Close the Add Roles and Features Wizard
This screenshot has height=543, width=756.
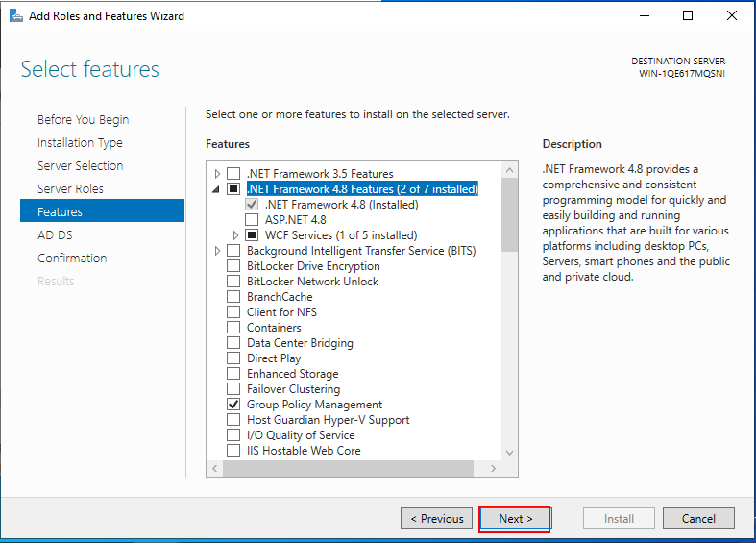[731, 15]
